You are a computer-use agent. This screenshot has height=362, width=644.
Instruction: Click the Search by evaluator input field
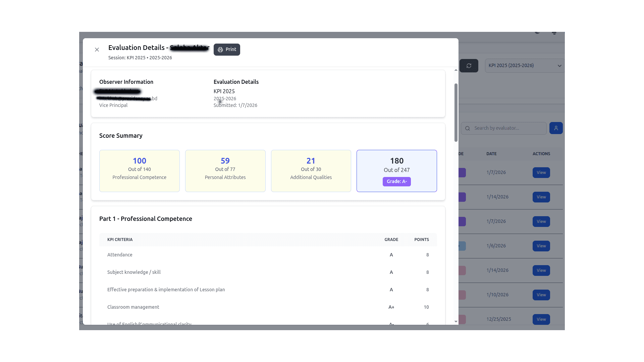(x=503, y=128)
